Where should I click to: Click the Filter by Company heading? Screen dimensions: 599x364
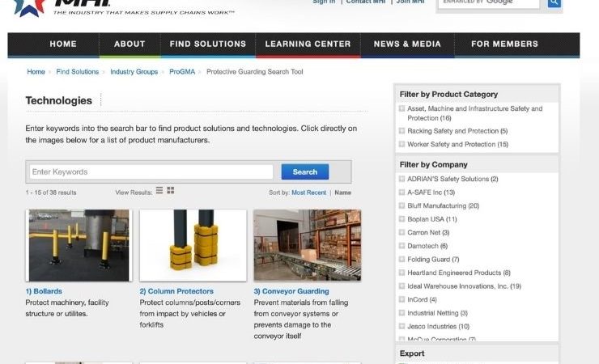click(x=434, y=165)
